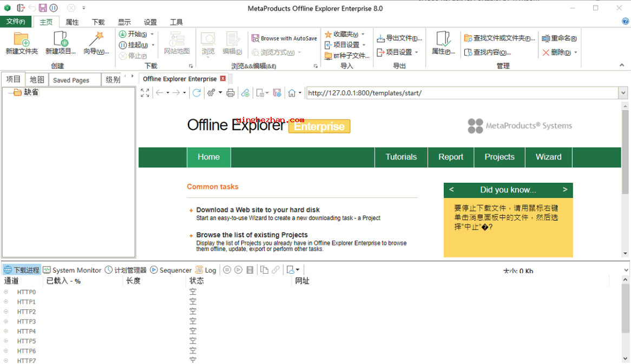This screenshot has width=631, height=364.
Task: Expand the URL address bar dropdown
Action: click(623, 93)
